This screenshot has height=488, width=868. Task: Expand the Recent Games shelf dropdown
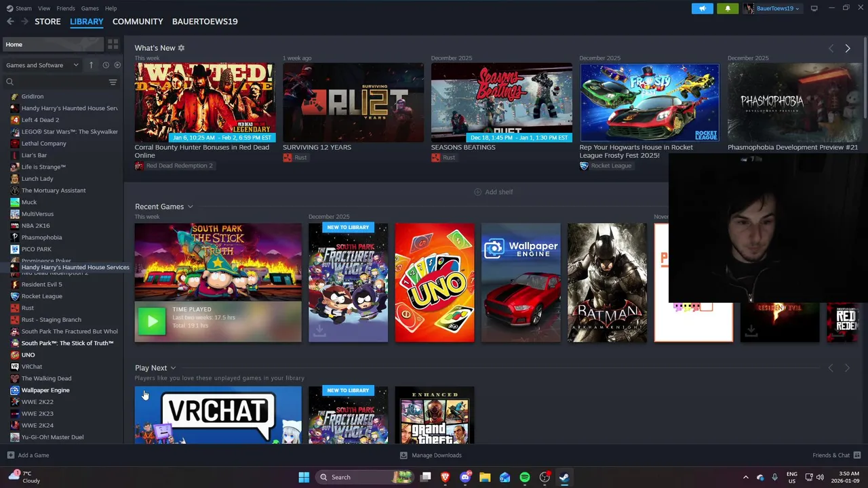pos(191,207)
